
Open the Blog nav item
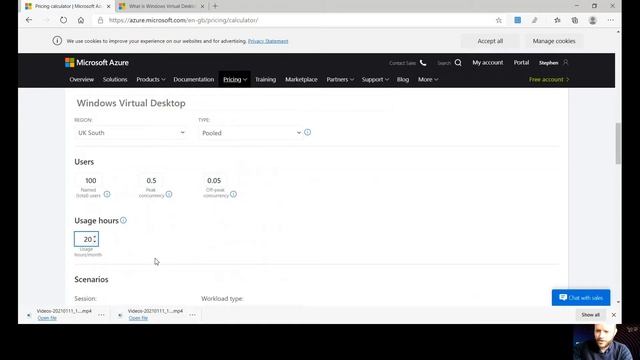click(x=403, y=80)
